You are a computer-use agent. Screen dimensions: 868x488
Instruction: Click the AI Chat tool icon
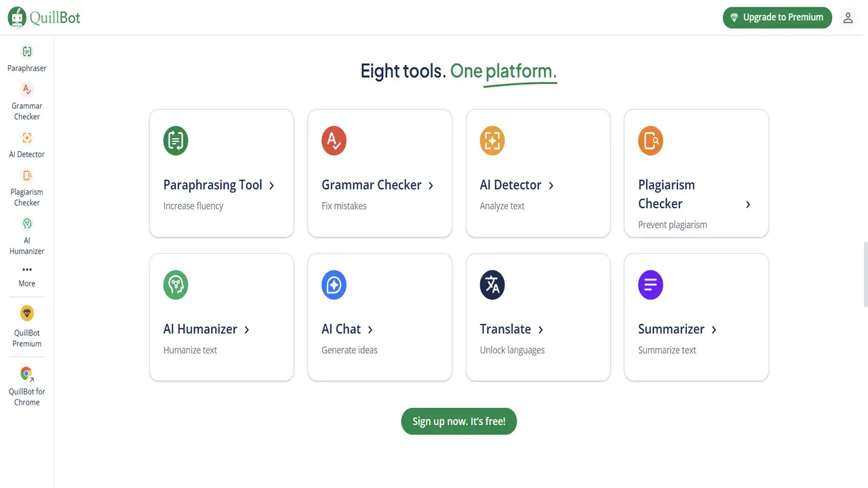[334, 285]
